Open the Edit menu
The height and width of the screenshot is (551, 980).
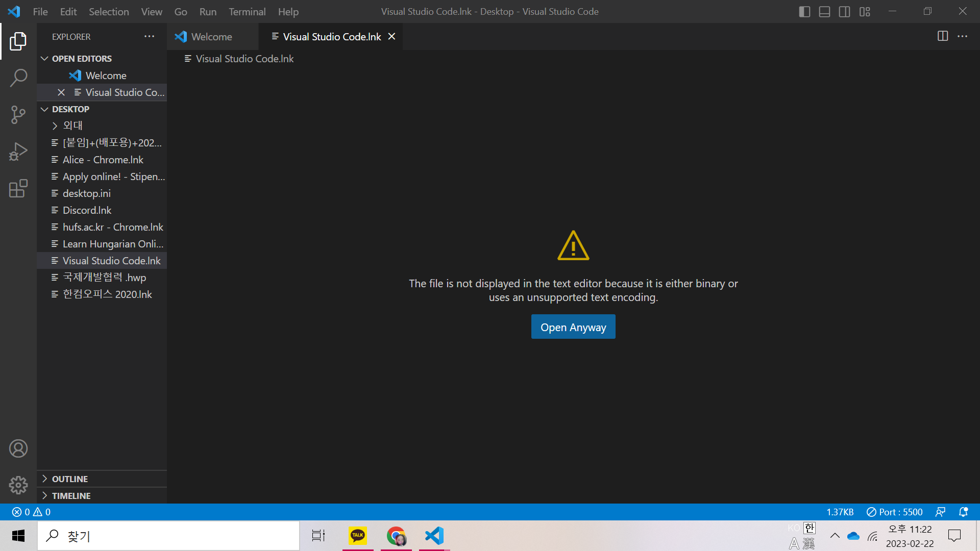click(x=68, y=11)
